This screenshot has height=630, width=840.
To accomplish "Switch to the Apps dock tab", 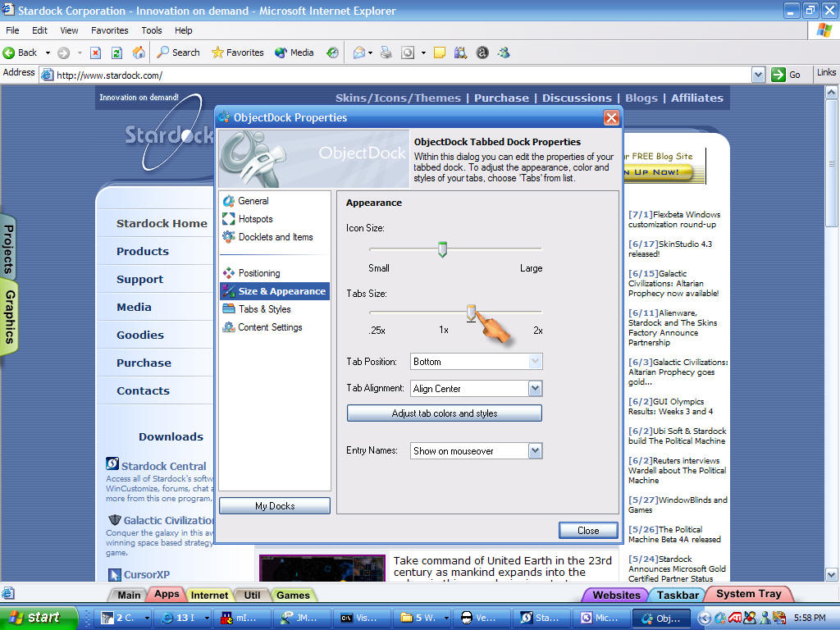I will point(167,594).
